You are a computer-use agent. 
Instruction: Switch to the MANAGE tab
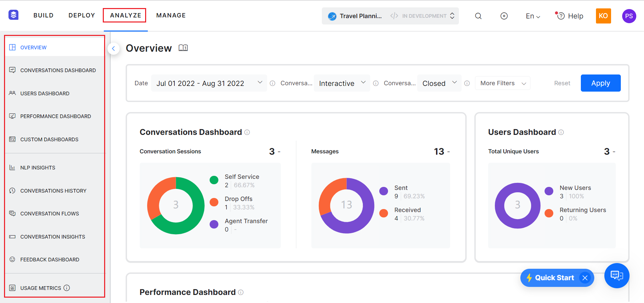(171, 15)
